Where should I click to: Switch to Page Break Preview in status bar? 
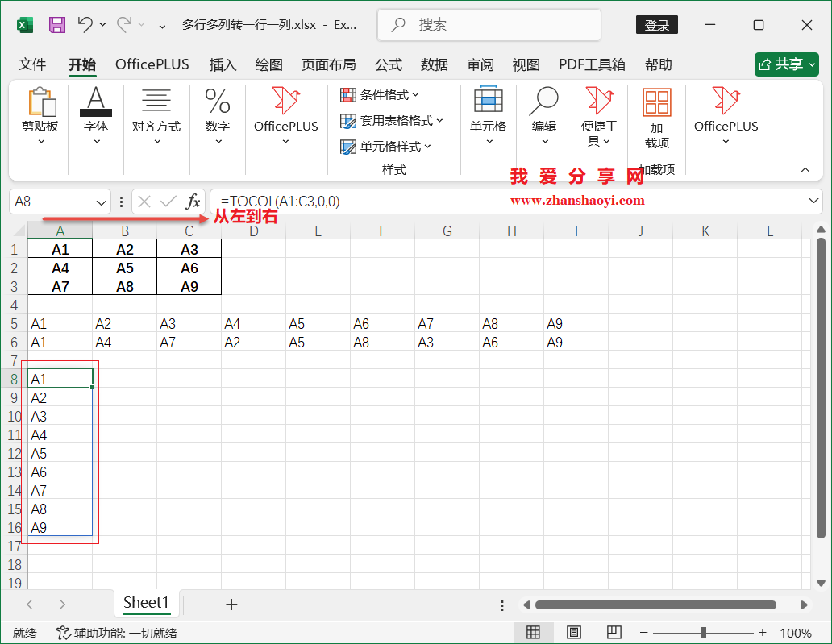click(615, 633)
